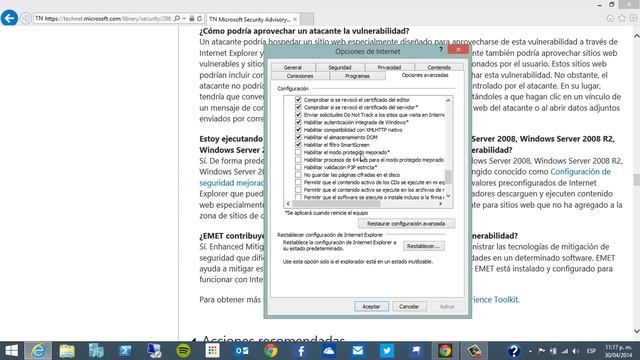Enable 'Habilitar el modo protegido mejorado' checkbox

[298, 152]
